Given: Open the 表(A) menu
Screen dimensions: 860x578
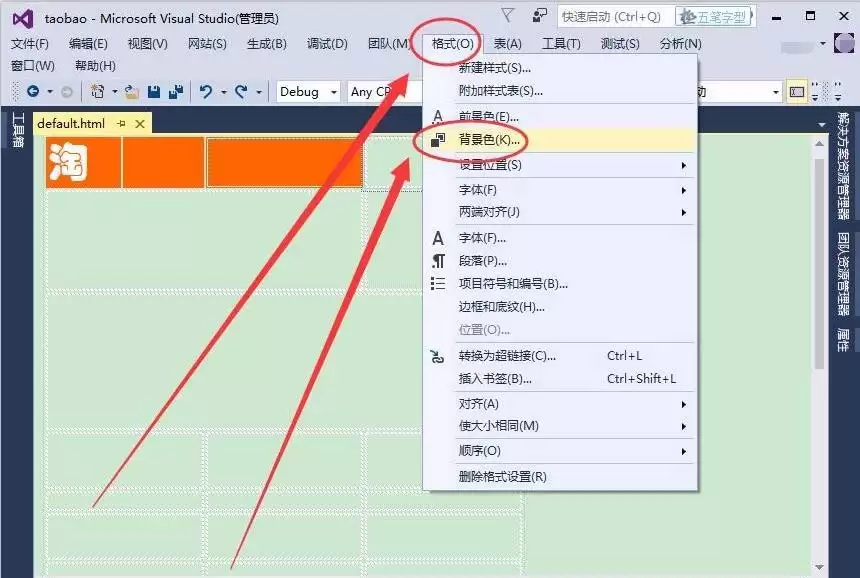Looking at the screenshot, I should pyautogui.click(x=507, y=44).
